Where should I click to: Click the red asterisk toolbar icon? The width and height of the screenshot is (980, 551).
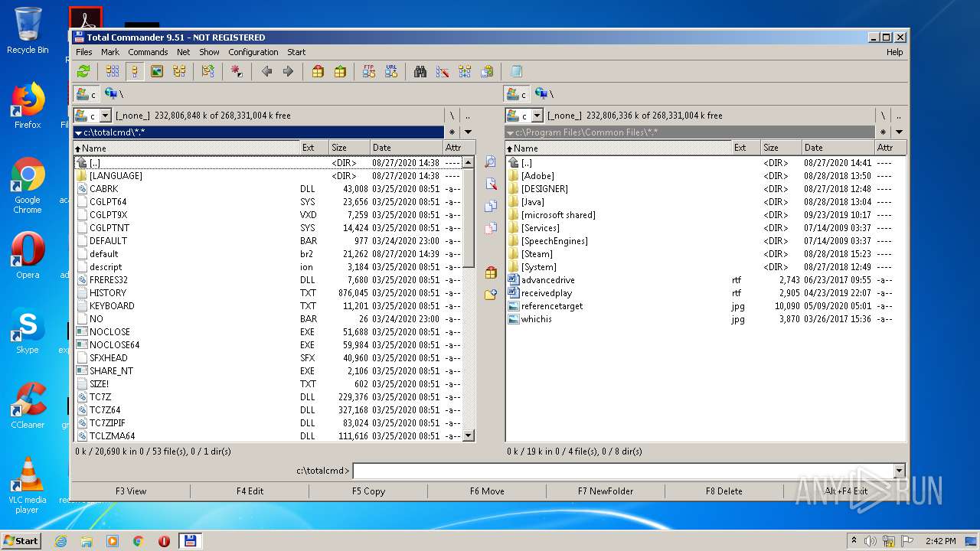[x=237, y=71]
